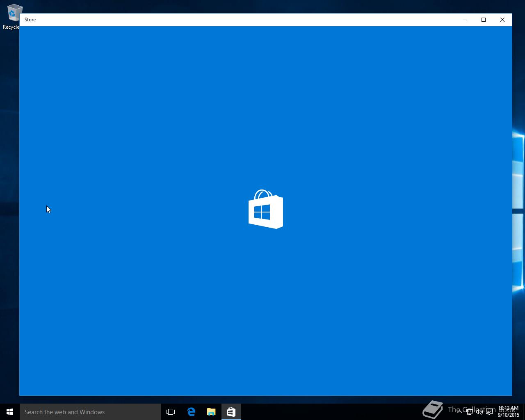Open the volume tray icon

point(479,412)
